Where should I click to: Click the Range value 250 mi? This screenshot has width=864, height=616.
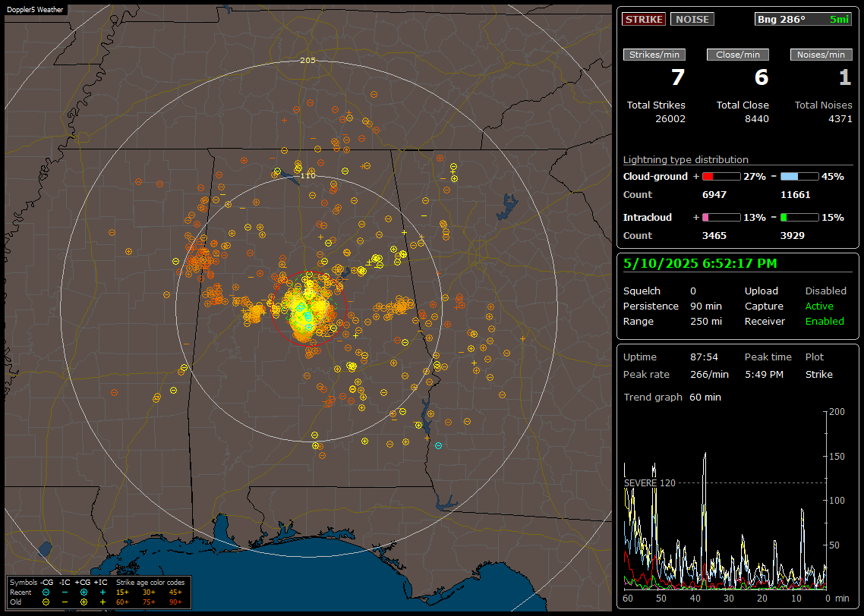point(706,322)
